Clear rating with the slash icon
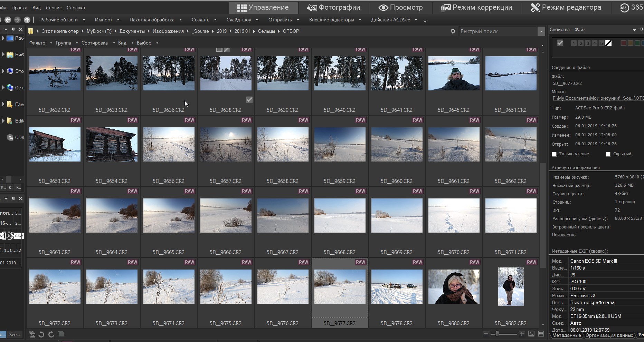Viewport: 644px width, 342px height. [x=608, y=43]
